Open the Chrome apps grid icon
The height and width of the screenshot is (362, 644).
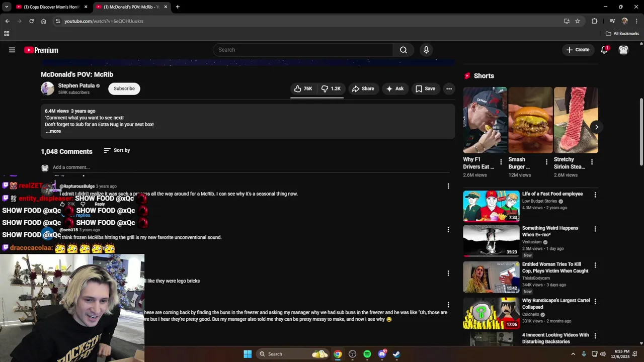pyautogui.click(x=7, y=34)
